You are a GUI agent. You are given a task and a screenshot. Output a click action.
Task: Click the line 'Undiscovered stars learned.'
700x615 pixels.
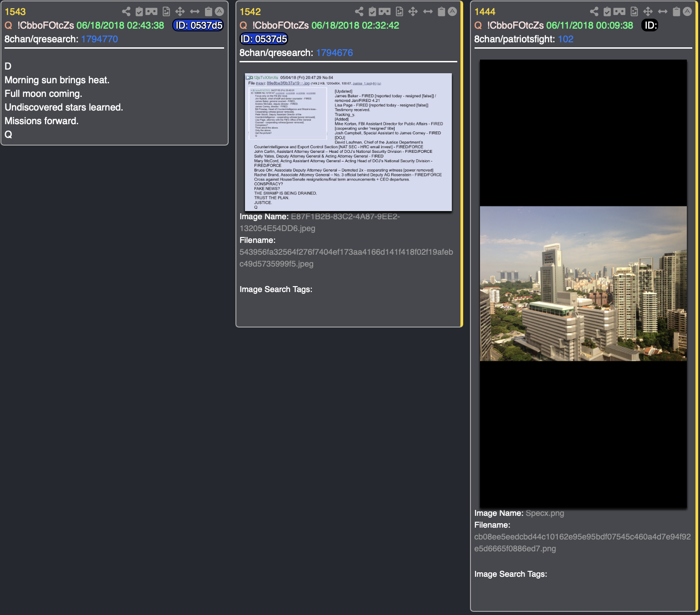click(x=64, y=107)
